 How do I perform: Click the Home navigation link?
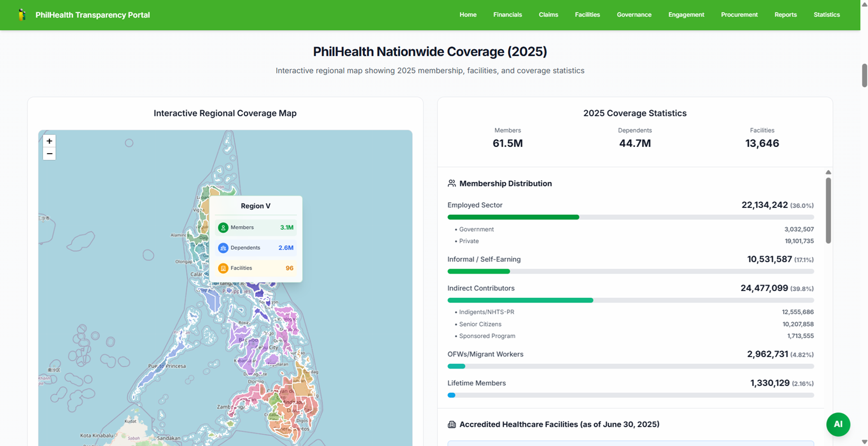click(x=468, y=15)
